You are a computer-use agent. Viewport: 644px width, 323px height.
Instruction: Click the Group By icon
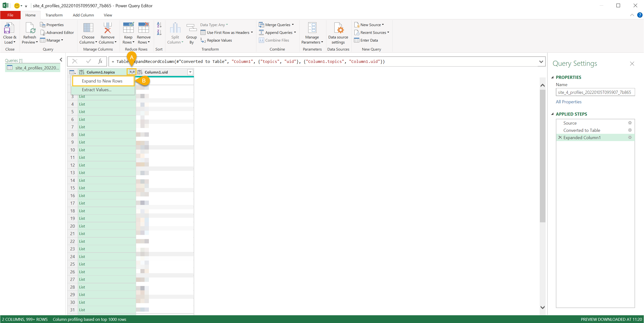tap(191, 28)
